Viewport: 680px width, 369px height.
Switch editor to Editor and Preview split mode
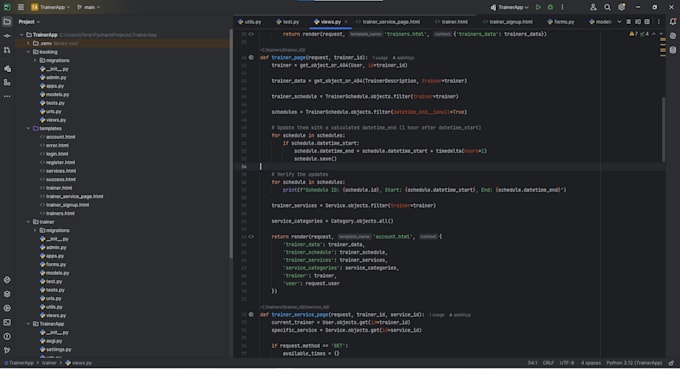click(x=638, y=22)
